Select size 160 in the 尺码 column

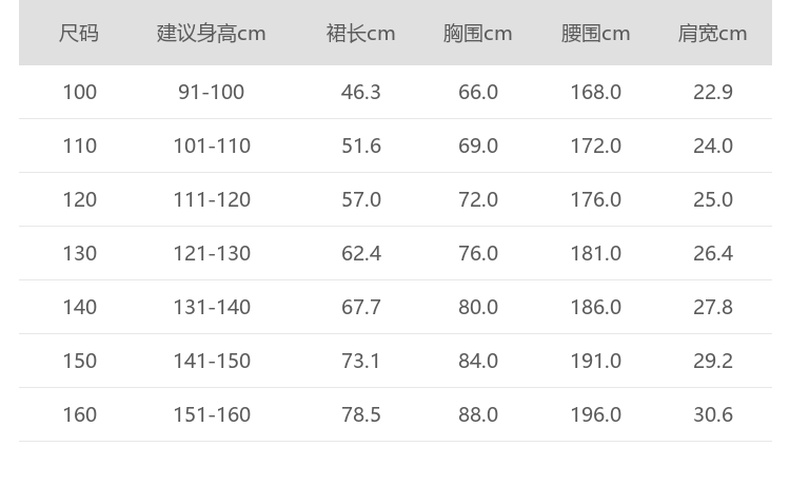click(x=79, y=415)
